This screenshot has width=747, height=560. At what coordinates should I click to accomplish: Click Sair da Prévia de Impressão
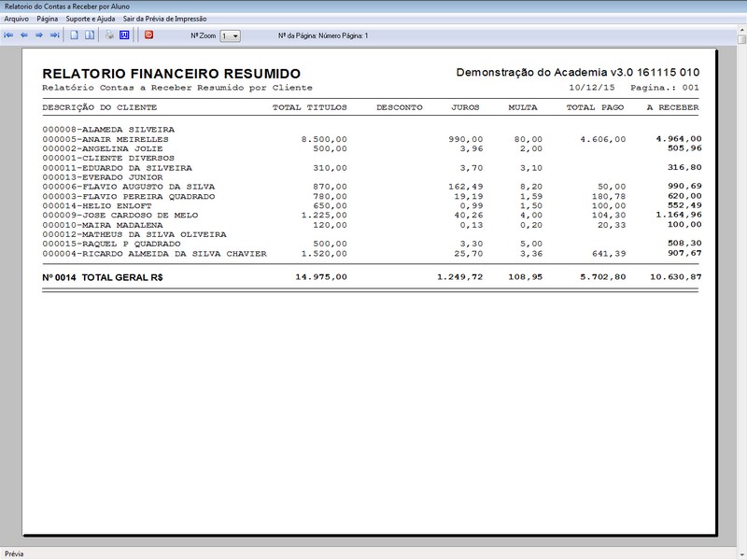pos(165,19)
